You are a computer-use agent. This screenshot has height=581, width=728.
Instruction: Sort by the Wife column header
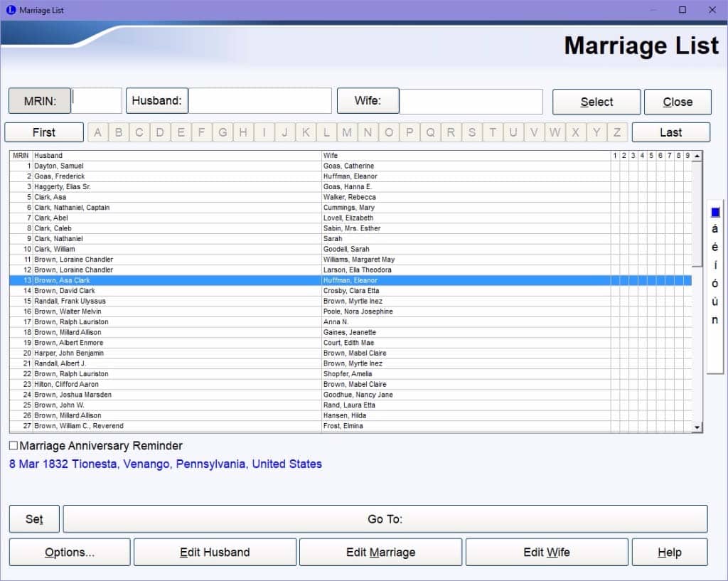pyautogui.click(x=466, y=155)
